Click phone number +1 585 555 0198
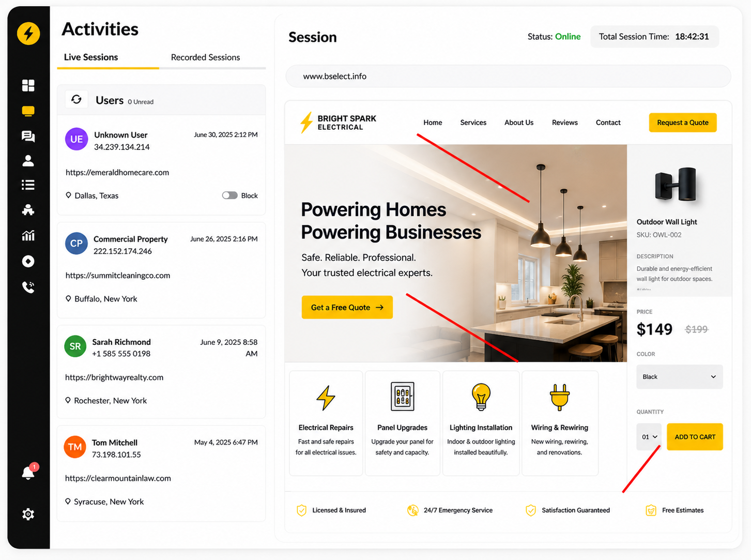The height and width of the screenshot is (560, 751). pyautogui.click(x=121, y=354)
